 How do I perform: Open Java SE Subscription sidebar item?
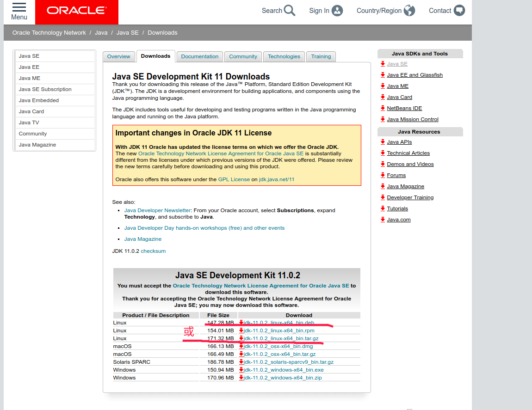(x=55, y=89)
